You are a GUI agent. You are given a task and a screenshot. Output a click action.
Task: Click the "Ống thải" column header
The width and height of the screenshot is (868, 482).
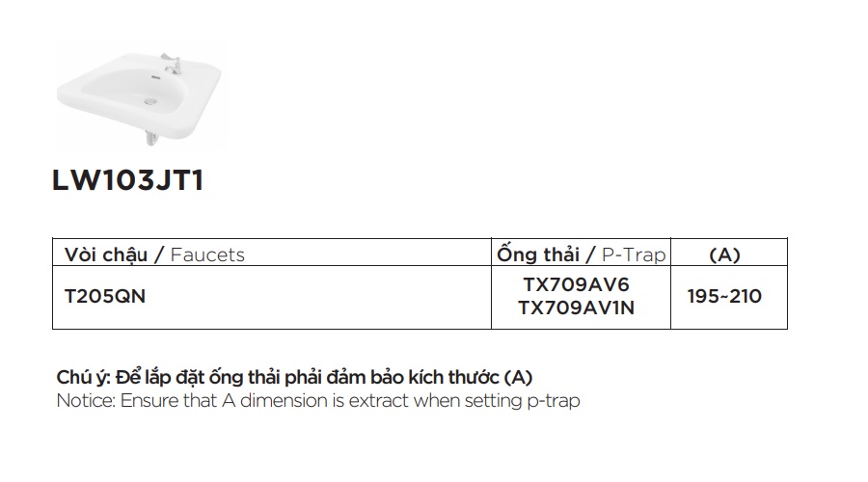[538, 254]
